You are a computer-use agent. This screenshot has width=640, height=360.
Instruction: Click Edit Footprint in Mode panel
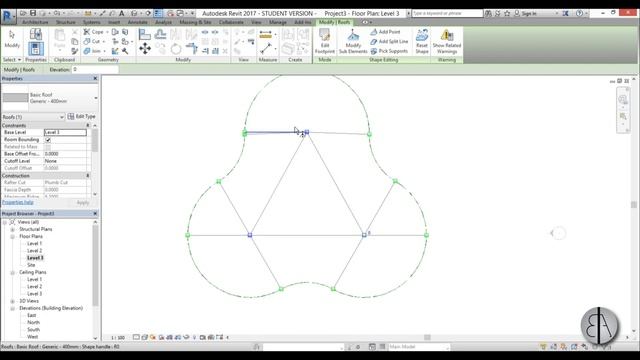pos(325,41)
